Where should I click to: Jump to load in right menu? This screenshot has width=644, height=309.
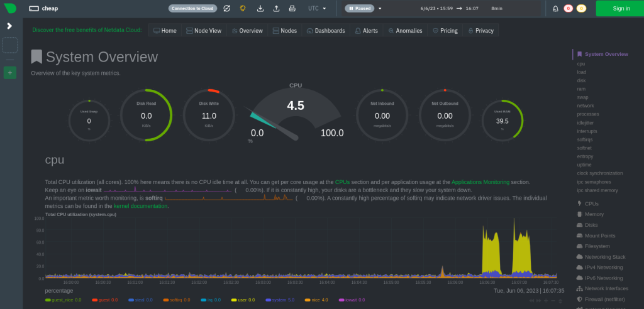coord(582,72)
